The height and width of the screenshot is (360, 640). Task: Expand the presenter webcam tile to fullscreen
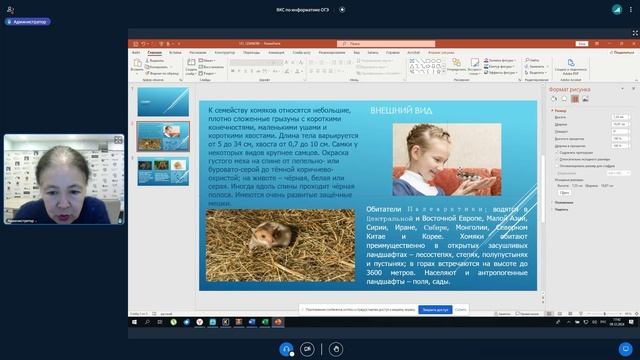coord(118,140)
